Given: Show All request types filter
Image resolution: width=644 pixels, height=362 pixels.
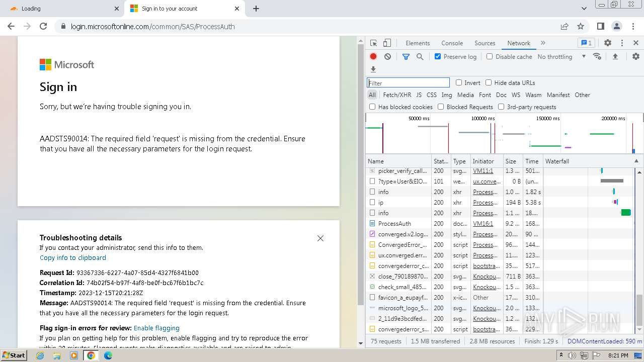Looking at the screenshot, I should pos(372,95).
